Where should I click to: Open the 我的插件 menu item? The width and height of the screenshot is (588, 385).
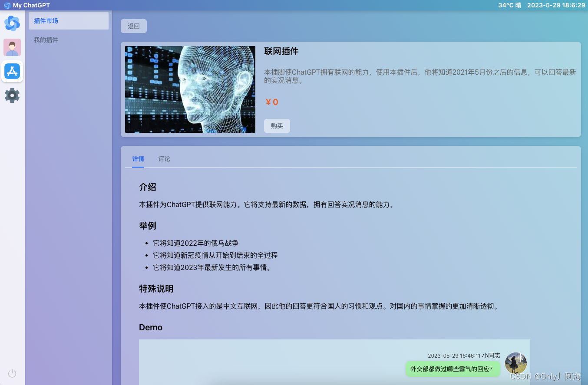pos(69,40)
